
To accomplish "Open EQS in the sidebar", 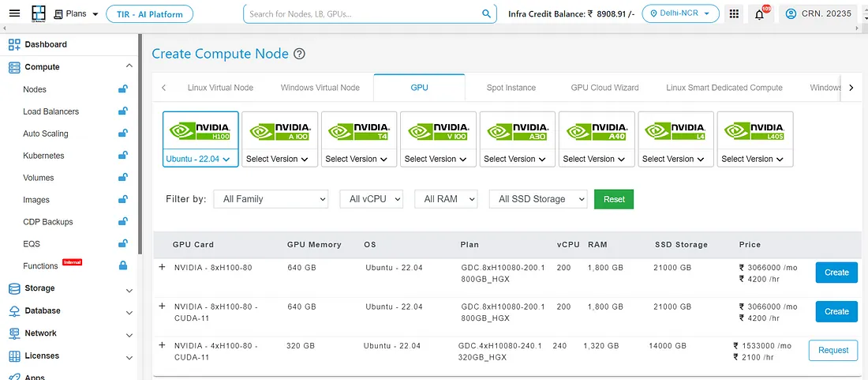I will 32,244.
